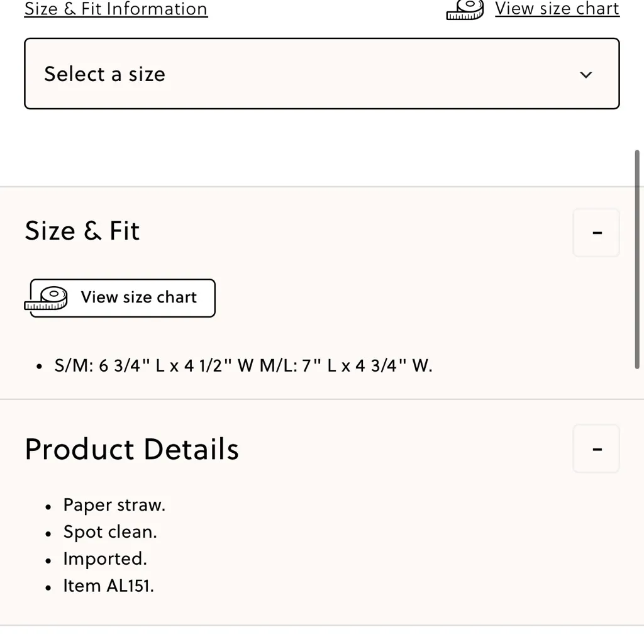The height and width of the screenshot is (644, 644).
Task: Click the "Product Details" section heading
Action: tap(131, 448)
